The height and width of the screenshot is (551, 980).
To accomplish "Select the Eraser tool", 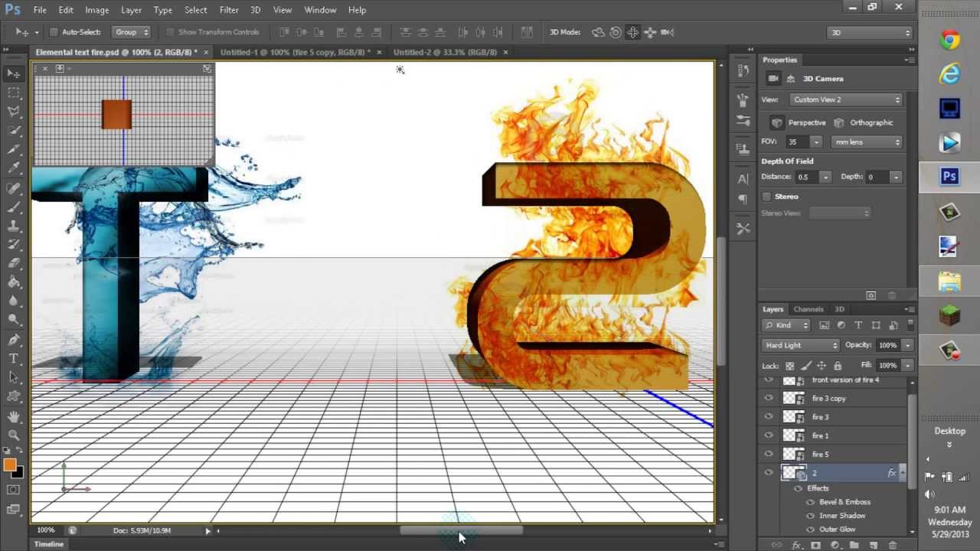I will [x=14, y=263].
